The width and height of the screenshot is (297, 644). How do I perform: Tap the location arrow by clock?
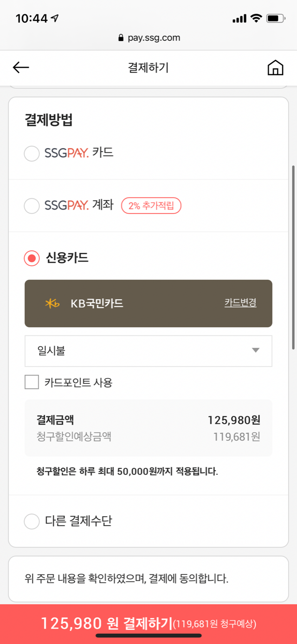55,19
